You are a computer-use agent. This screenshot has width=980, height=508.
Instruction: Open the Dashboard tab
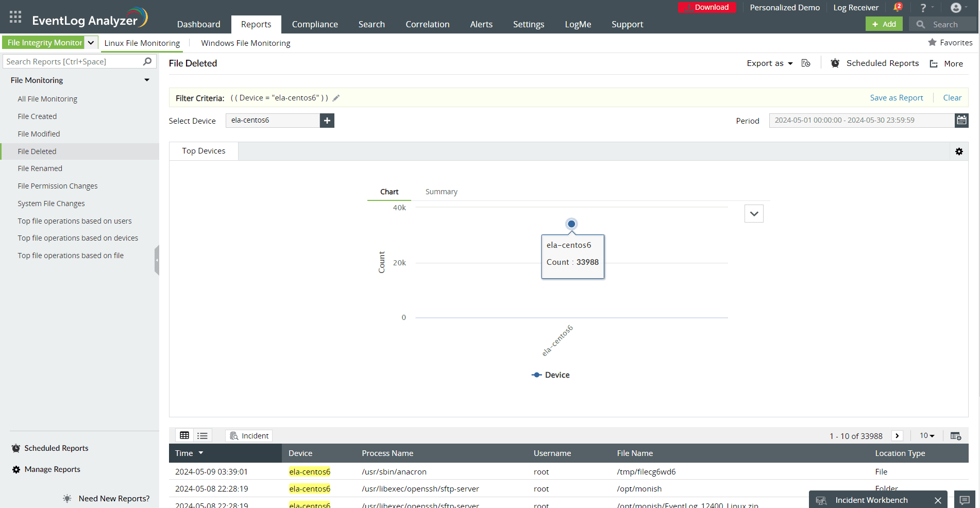point(198,24)
